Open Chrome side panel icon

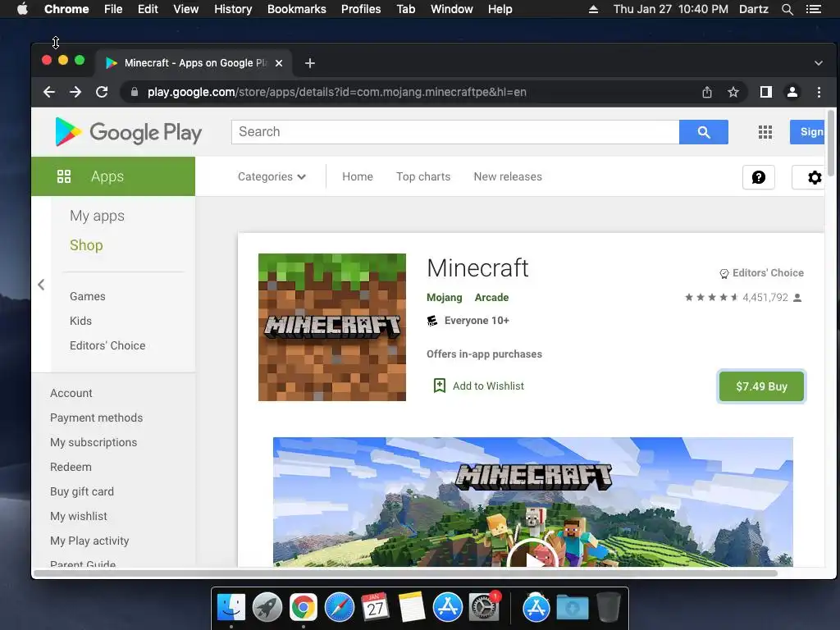pyautogui.click(x=766, y=92)
